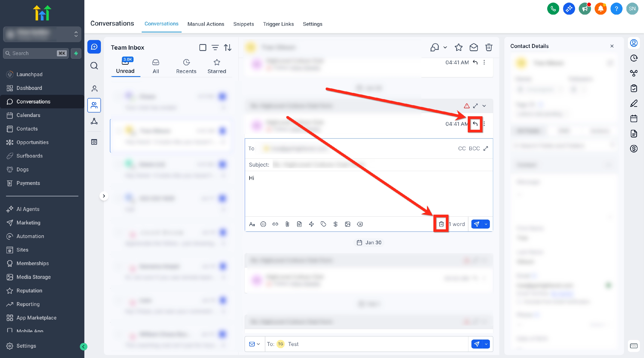Open the snippets lightning bolt icon
The width and height of the screenshot is (644, 358).
point(311,224)
